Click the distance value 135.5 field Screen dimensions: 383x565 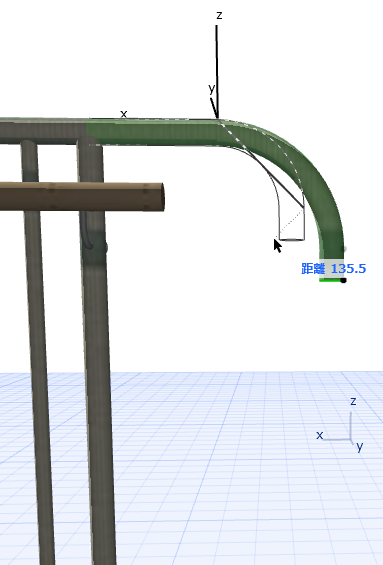[x=348, y=269]
